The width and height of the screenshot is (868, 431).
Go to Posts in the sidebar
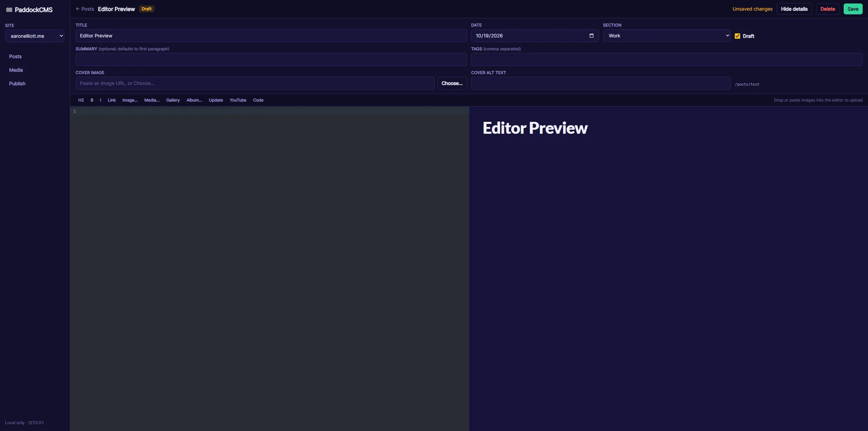coord(15,56)
